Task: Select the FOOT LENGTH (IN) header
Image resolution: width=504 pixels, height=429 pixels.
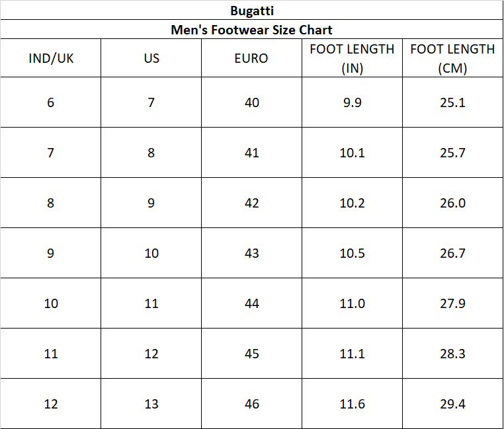Action: click(x=352, y=58)
